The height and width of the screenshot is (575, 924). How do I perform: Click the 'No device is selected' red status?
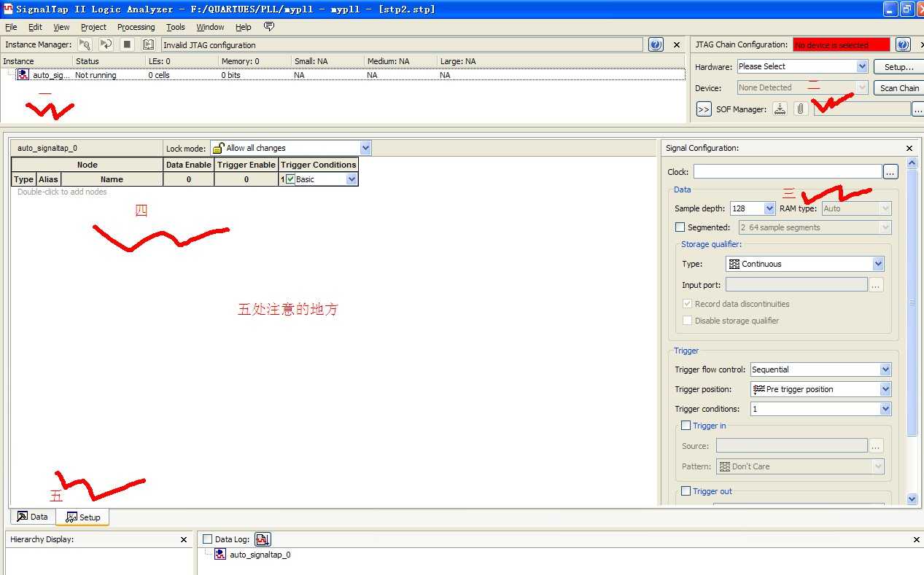pyautogui.click(x=842, y=45)
